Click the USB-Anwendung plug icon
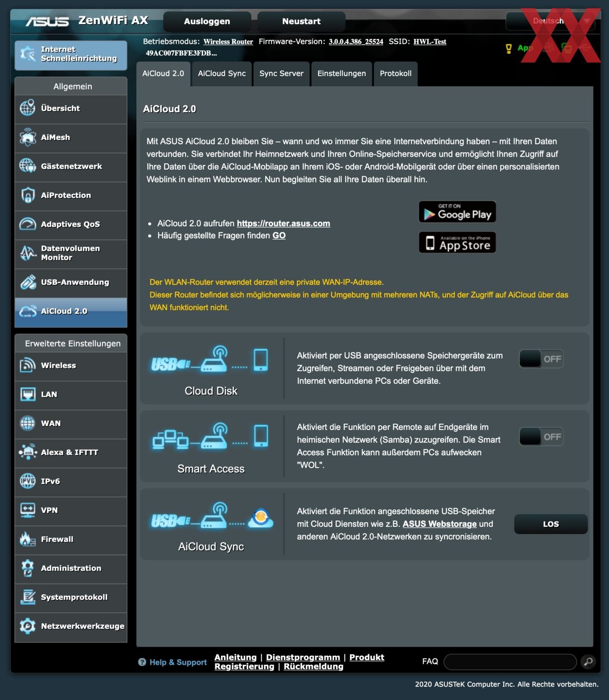Screen dimensions: 609x700 tap(27, 282)
